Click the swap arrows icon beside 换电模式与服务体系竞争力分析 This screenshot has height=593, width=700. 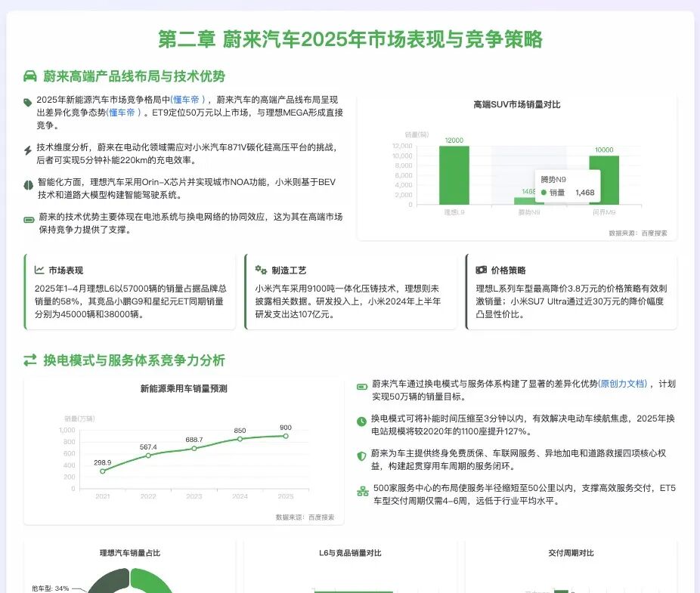30,360
